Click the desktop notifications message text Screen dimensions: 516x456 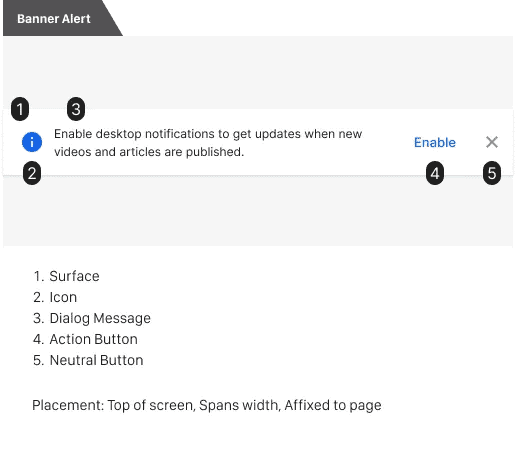(x=208, y=143)
